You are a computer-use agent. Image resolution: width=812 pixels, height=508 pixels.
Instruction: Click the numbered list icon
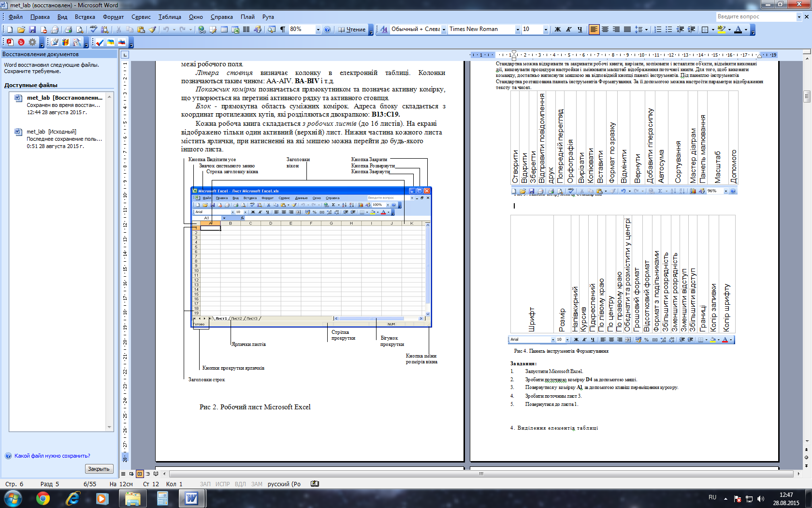(658, 30)
